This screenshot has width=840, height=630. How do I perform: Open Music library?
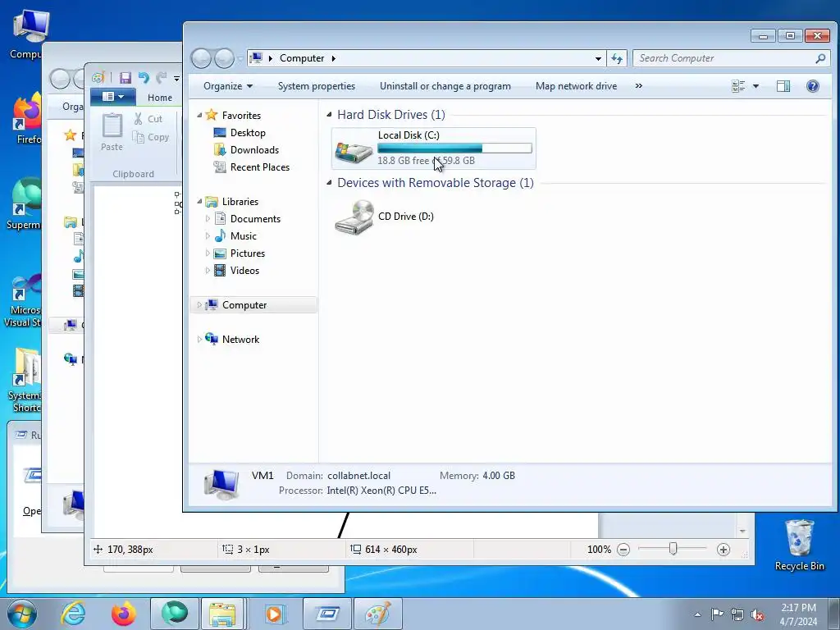point(243,235)
